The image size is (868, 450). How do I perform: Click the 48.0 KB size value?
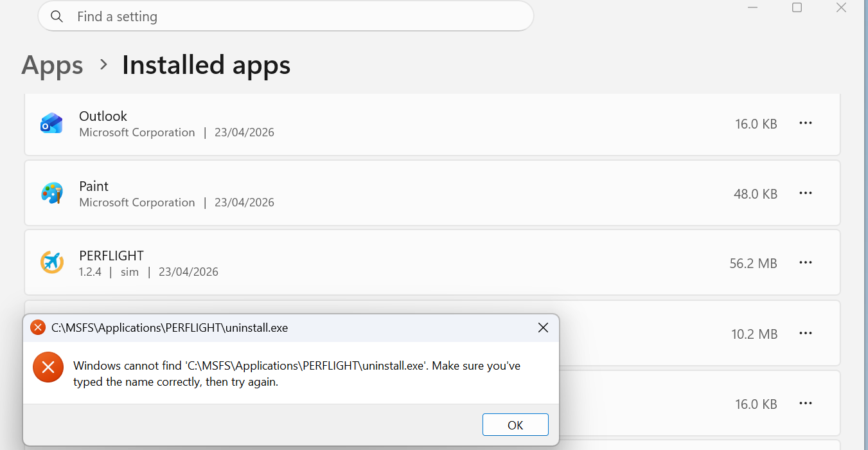(756, 194)
